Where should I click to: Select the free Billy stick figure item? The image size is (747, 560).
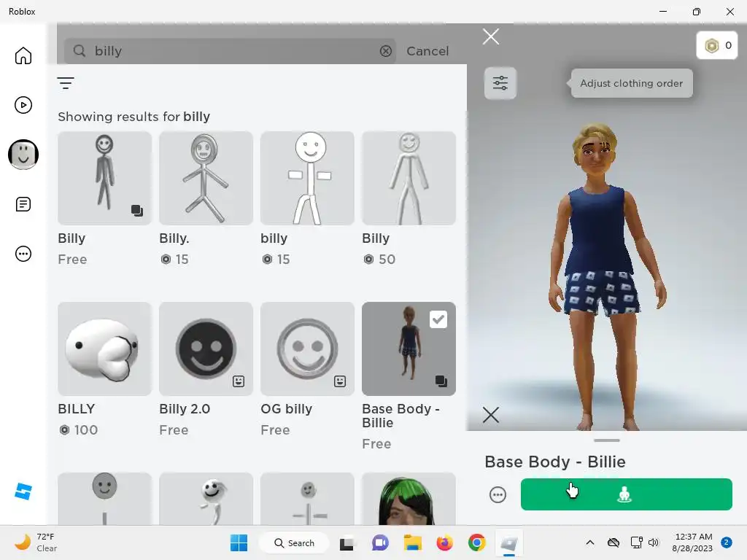(x=105, y=178)
